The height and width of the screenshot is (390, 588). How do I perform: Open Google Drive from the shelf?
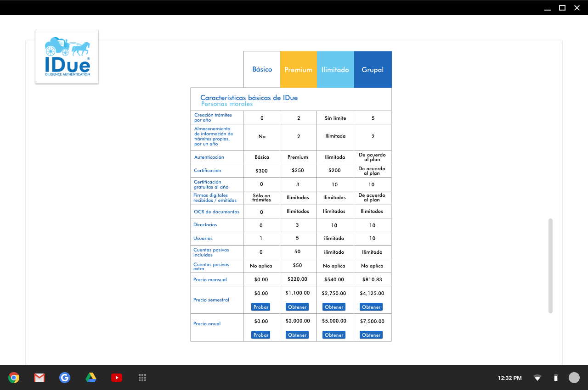click(x=91, y=378)
